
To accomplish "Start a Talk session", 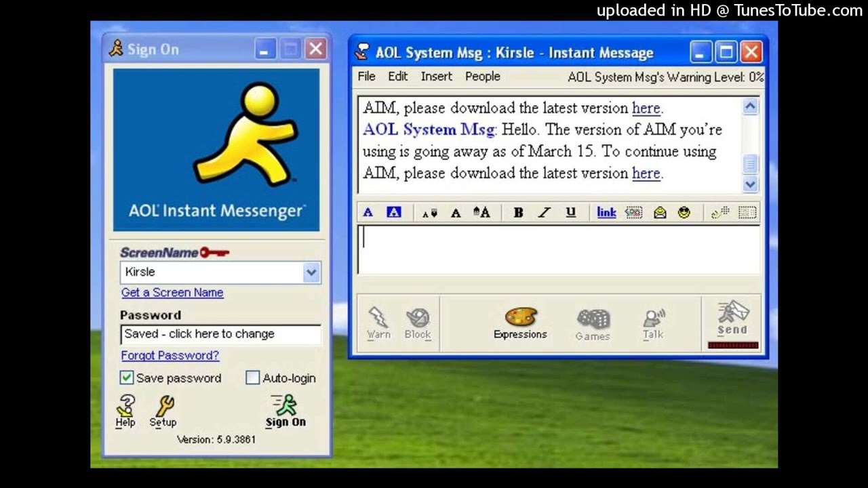I will [653, 324].
